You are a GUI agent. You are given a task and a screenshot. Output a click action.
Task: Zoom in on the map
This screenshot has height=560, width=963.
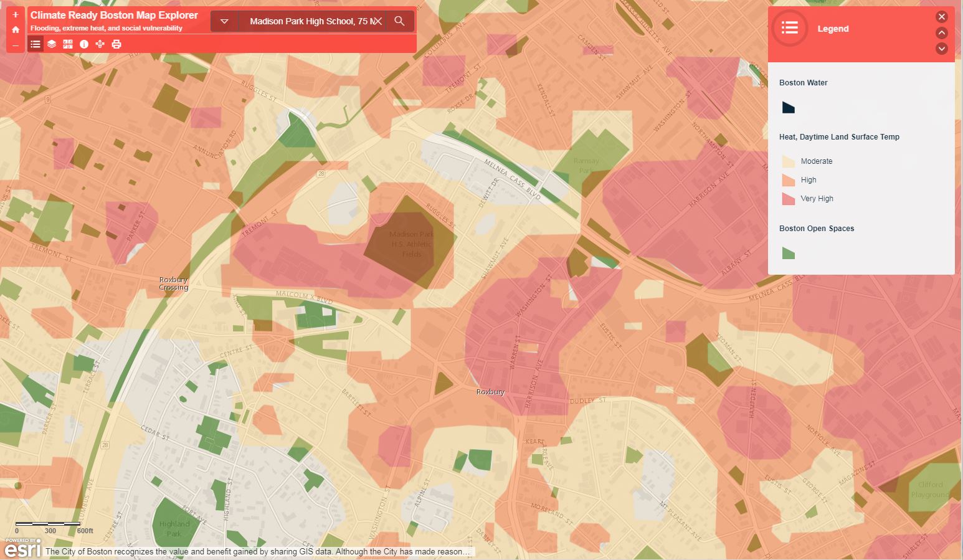coord(16,15)
